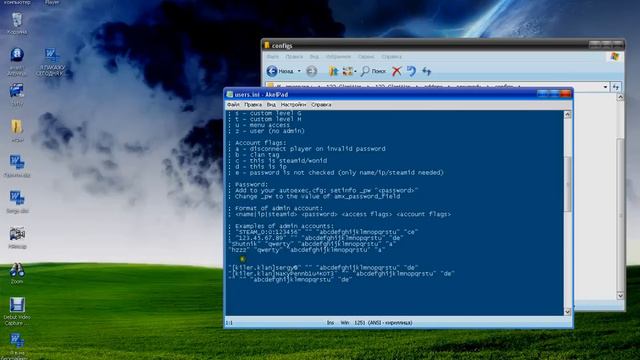Click the greyed Forward arrow in configs toolbar

point(311,71)
